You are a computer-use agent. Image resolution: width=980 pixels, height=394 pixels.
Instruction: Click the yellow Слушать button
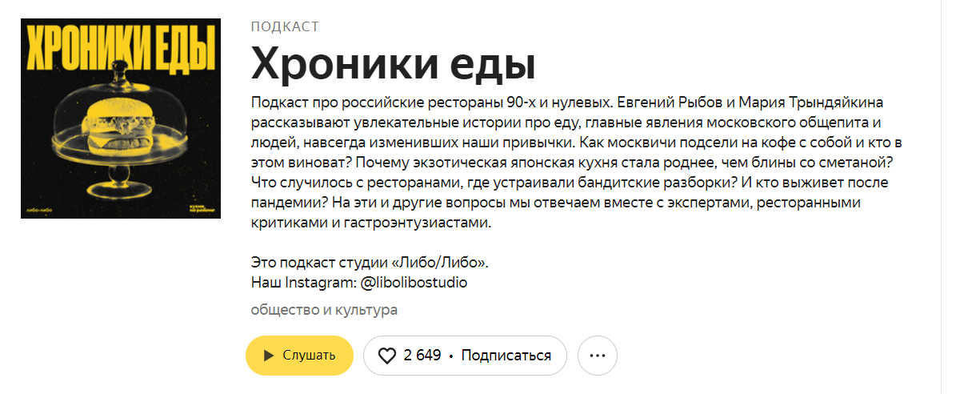(x=299, y=356)
